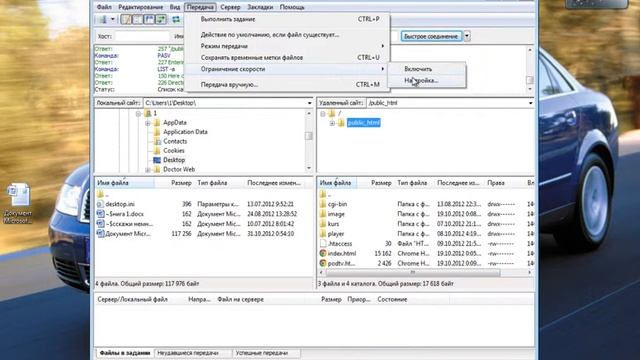Open the Сервер menu
The image size is (640, 360).
coord(230,7)
